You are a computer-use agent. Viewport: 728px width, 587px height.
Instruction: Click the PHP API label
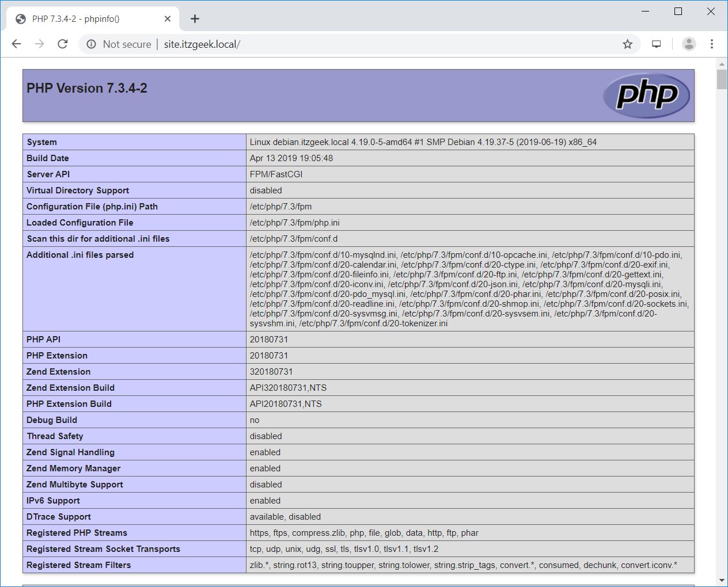tap(43, 340)
